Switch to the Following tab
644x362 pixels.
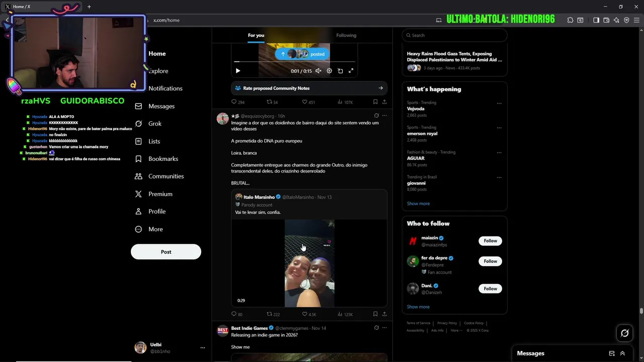346,35
